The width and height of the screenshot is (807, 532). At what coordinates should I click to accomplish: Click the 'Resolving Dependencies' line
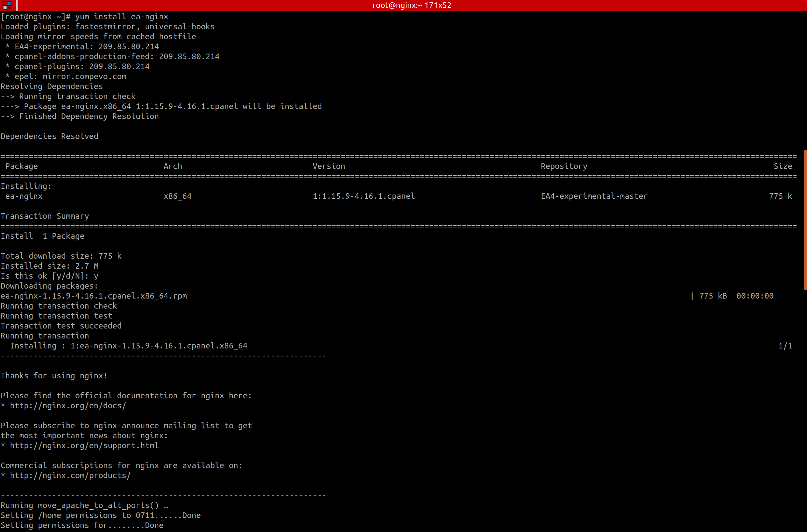(52, 86)
